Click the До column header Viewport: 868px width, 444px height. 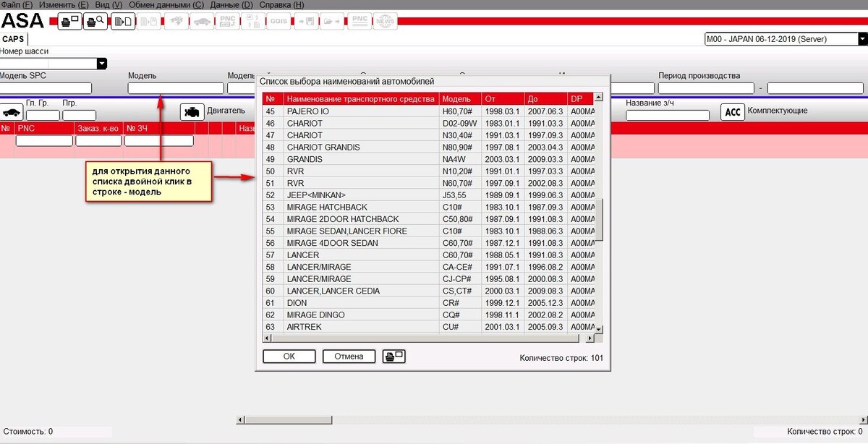[x=545, y=99]
